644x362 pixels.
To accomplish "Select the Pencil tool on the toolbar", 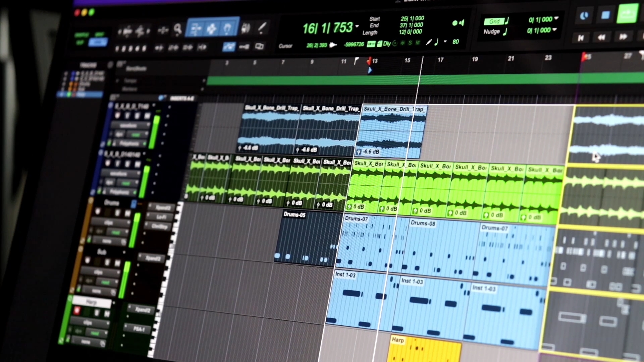I will pos(263,28).
